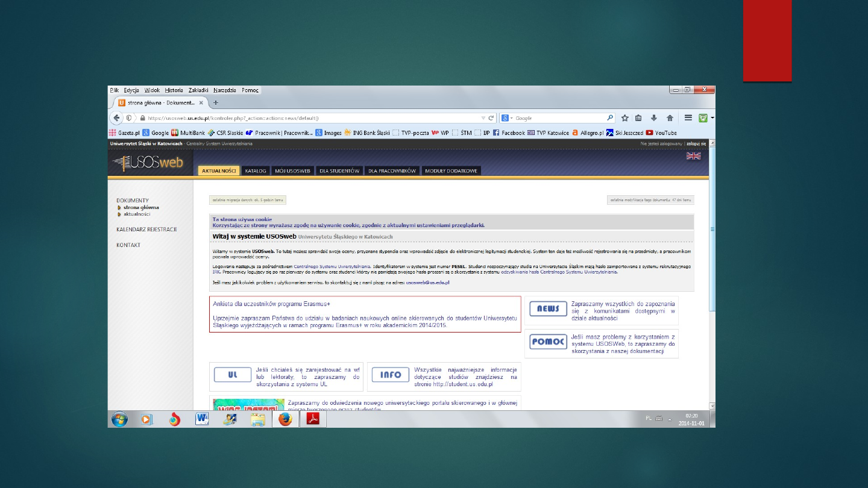Open a new browser tab with plus button
This screenshot has height=488, width=868.
(216, 102)
